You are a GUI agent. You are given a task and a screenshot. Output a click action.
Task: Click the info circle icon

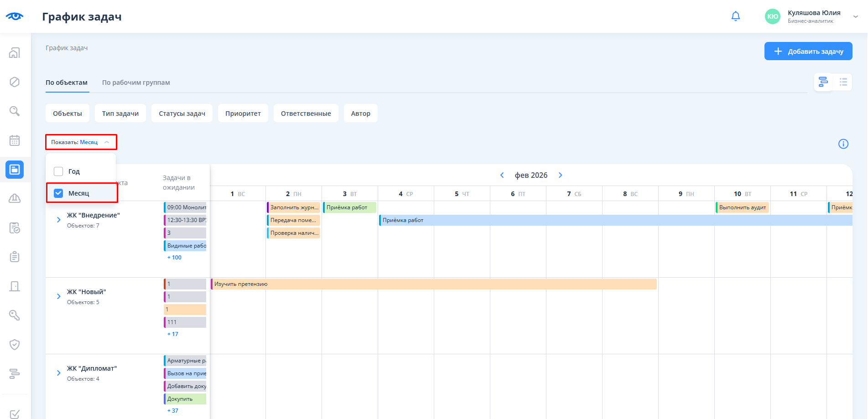[x=843, y=144]
